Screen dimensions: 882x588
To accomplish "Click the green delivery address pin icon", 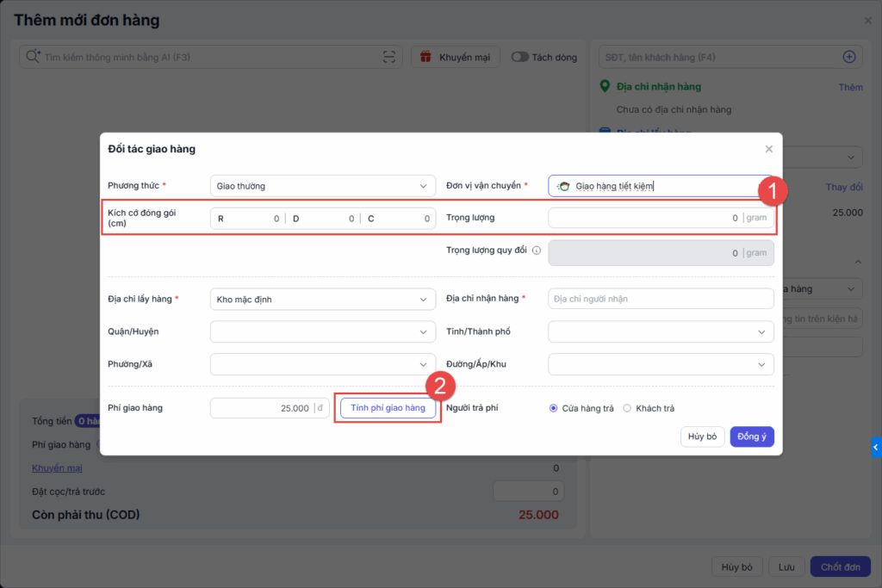I will coord(605,87).
